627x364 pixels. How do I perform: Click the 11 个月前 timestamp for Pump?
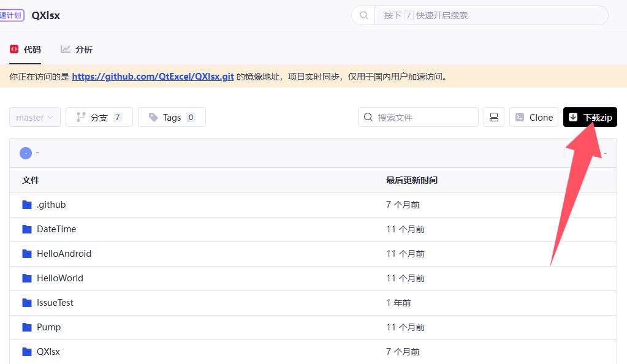[x=405, y=327]
